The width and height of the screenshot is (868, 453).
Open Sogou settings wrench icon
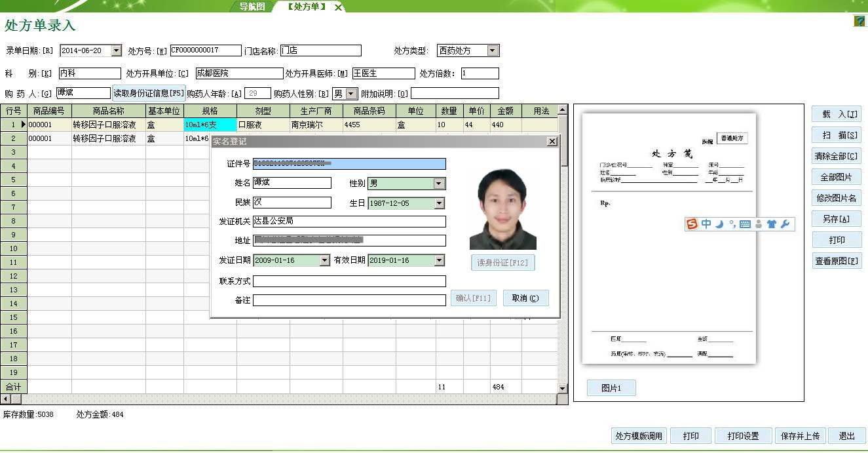click(x=785, y=224)
